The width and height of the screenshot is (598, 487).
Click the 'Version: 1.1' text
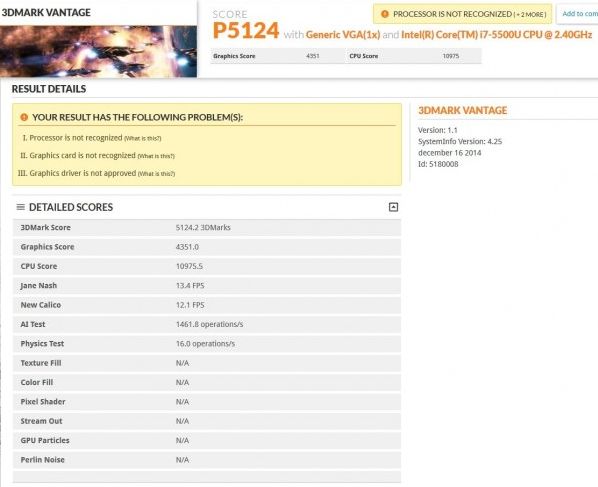(x=437, y=130)
